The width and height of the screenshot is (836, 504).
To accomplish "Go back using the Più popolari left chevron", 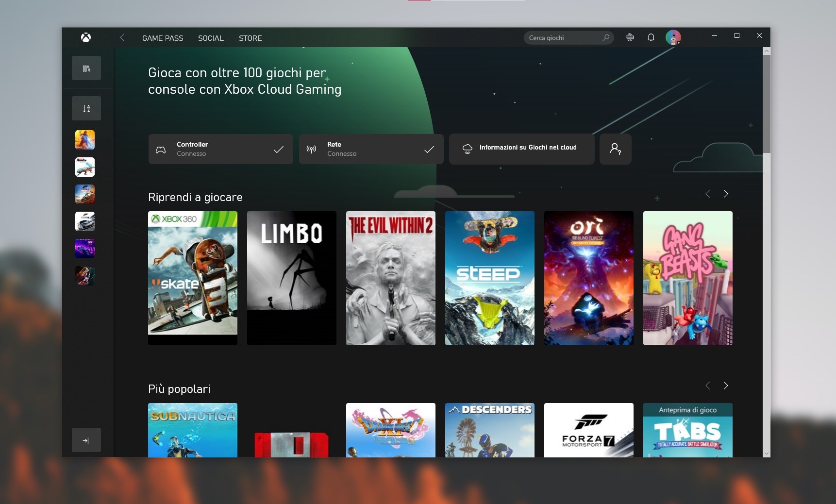I will 708,386.
